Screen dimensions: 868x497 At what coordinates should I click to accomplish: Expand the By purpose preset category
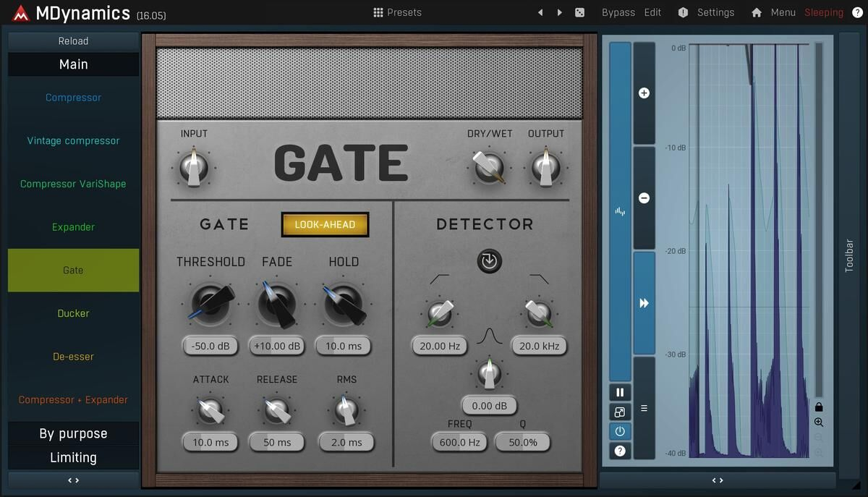73,433
